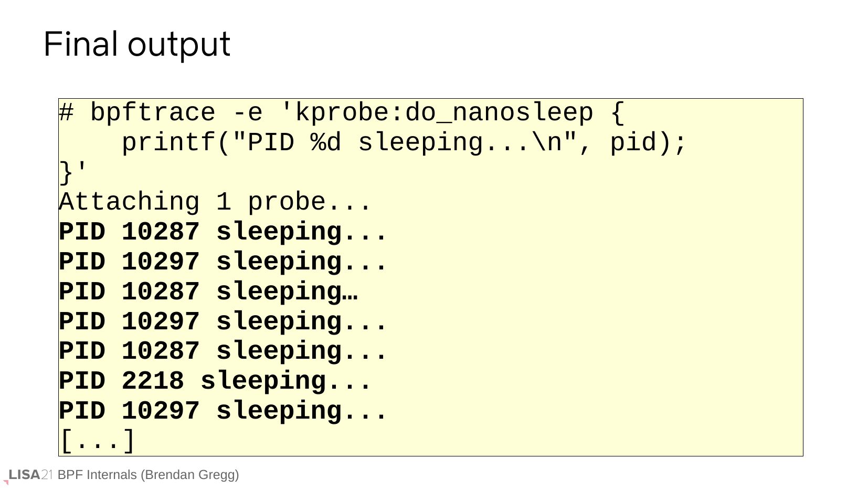Click the "bpftrace" command word
The width and height of the screenshot is (868, 489).
pos(153,113)
